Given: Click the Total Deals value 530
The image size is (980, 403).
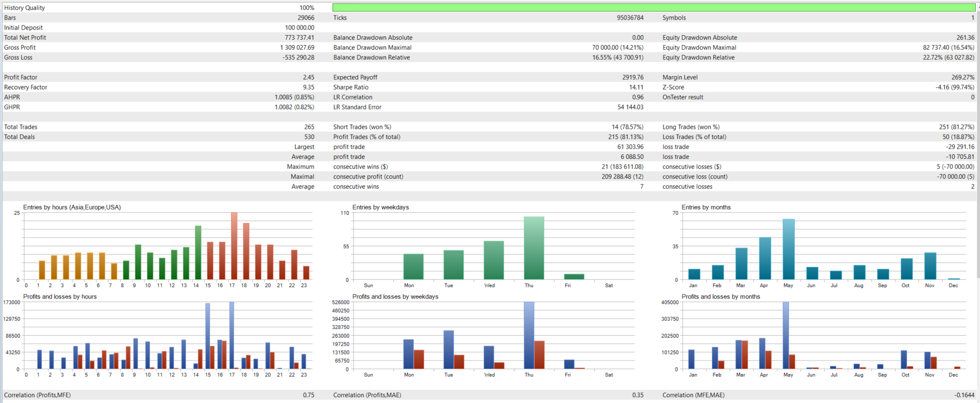Looking at the screenshot, I should pyautogui.click(x=309, y=137).
